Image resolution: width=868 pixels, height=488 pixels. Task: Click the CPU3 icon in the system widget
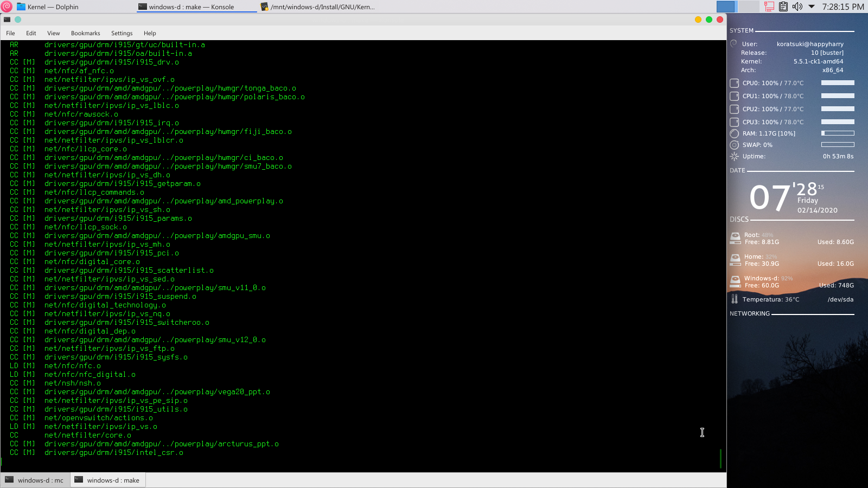[x=735, y=122]
